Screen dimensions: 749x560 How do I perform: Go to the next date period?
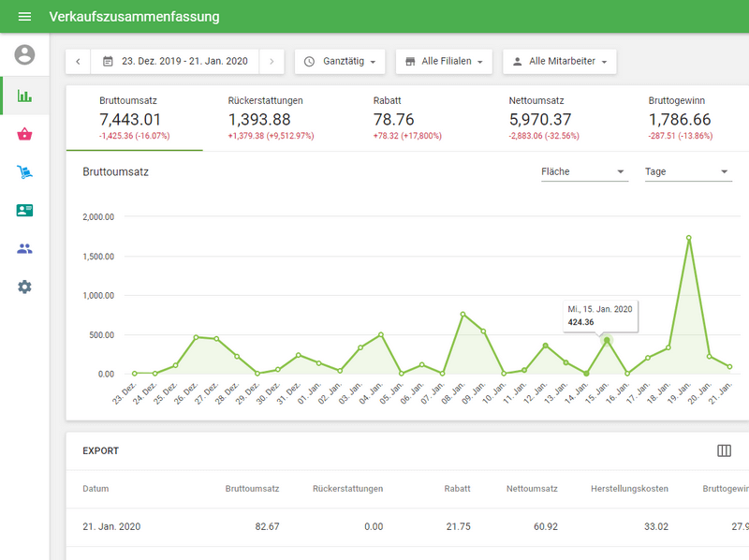(x=272, y=62)
